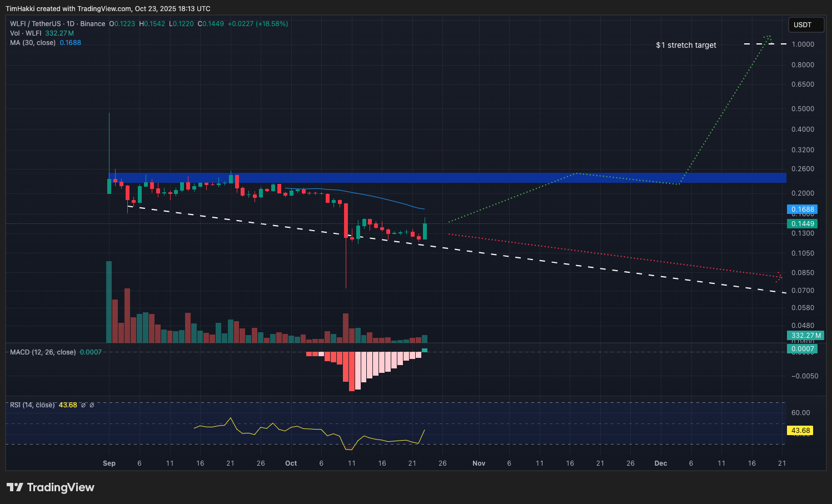Click the Nov label on the date axis
Image resolution: width=832 pixels, height=504 pixels.
(479, 463)
